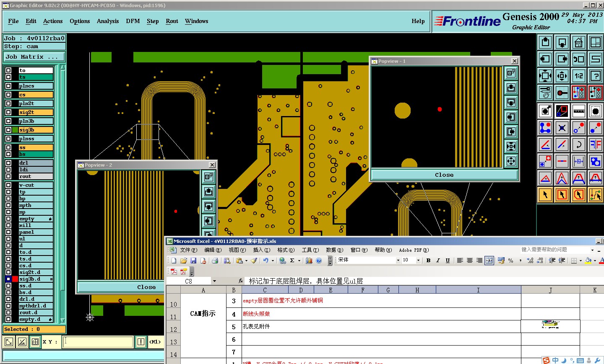Image resolution: width=604 pixels, height=364 pixels.
Task: Click the Excel percent style icon
Action: 510,261
